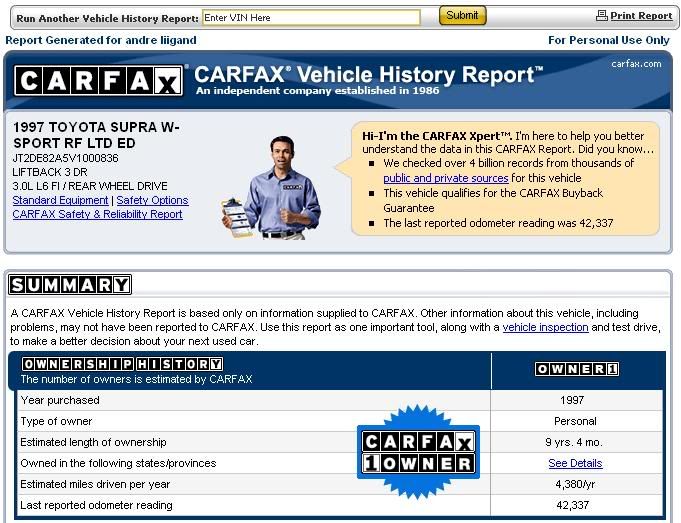Viewport: 681px width, 523px height.
Task: Click the yellow Submit button
Action: point(463,16)
